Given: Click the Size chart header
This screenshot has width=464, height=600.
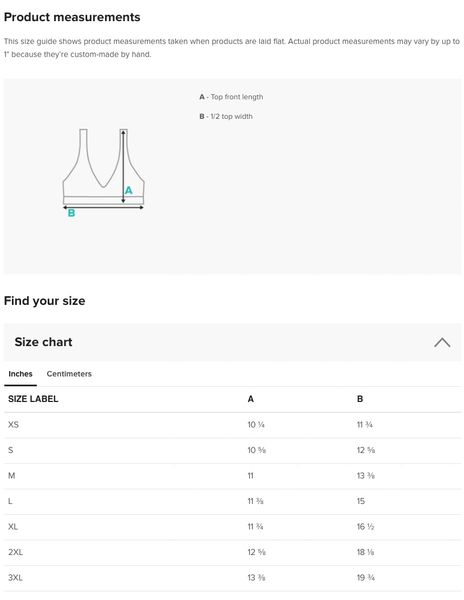Looking at the screenshot, I should click(x=232, y=342).
